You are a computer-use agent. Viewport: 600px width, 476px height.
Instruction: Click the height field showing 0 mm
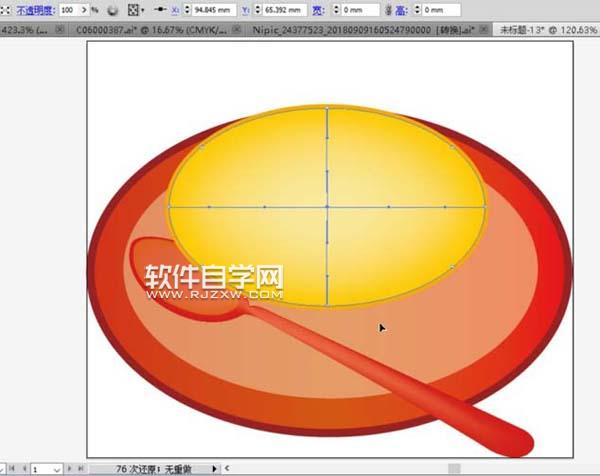pos(442,10)
